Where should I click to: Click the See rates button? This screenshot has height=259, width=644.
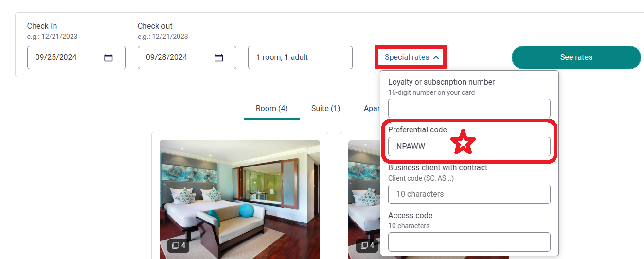point(576,57)
